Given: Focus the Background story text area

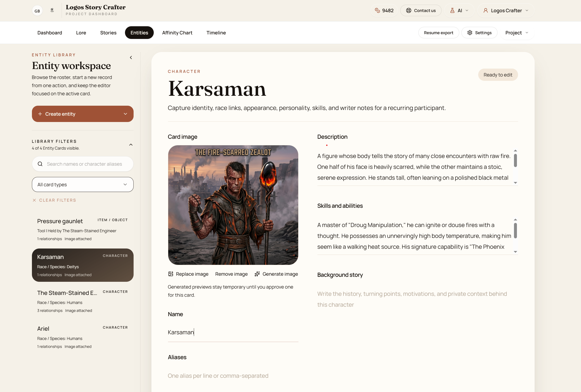Looking at the screenshot, I should click(418, 299).
